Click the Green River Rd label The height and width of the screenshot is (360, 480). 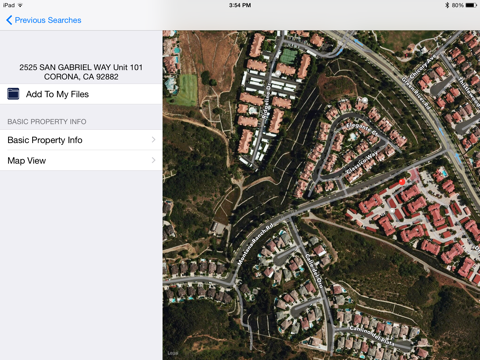point(416,93)
